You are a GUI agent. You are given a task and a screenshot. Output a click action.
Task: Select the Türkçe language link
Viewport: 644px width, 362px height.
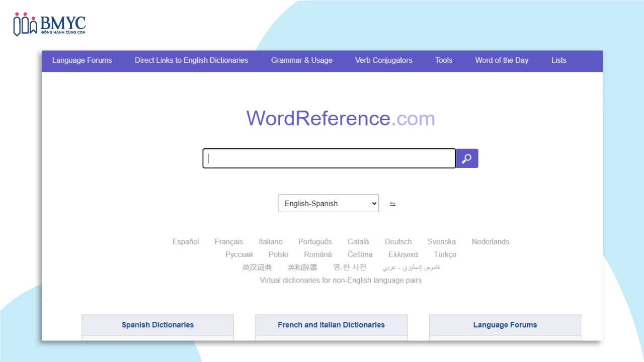click(445, 255)
